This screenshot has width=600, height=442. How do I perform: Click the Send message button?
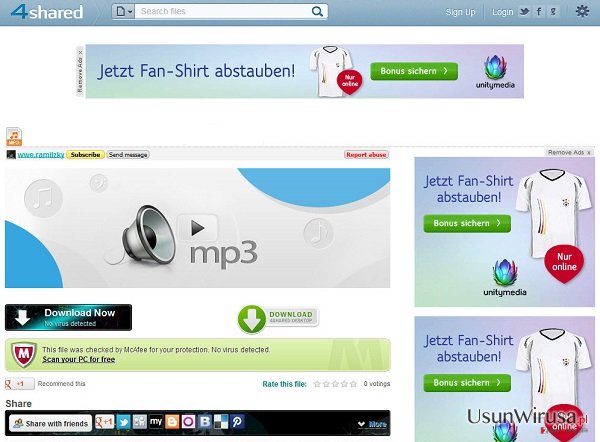pos(128,155)
